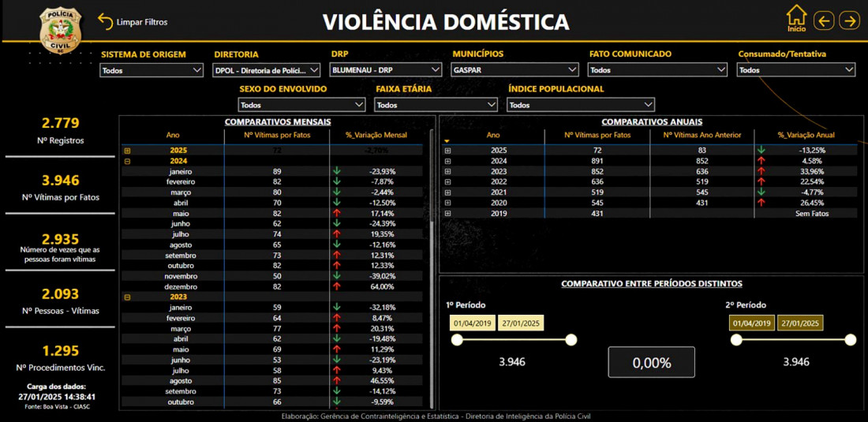This screenshot has height=422, width=868.
Task: Click the Limpar Filtros undo arrow icon
Action: (x=105, y=21)
